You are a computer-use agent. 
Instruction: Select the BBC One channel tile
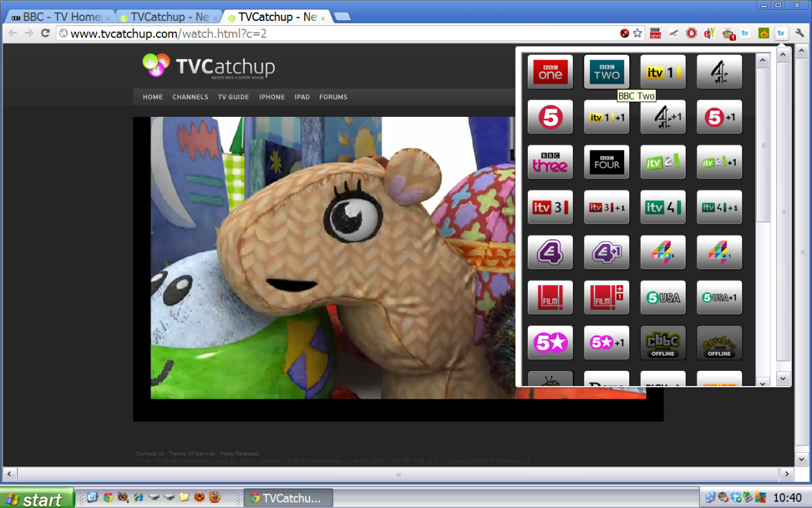pos(550,72)
